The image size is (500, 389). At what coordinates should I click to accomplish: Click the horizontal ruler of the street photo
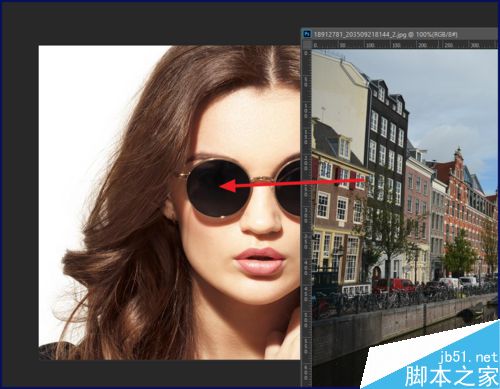coord(405,45)
